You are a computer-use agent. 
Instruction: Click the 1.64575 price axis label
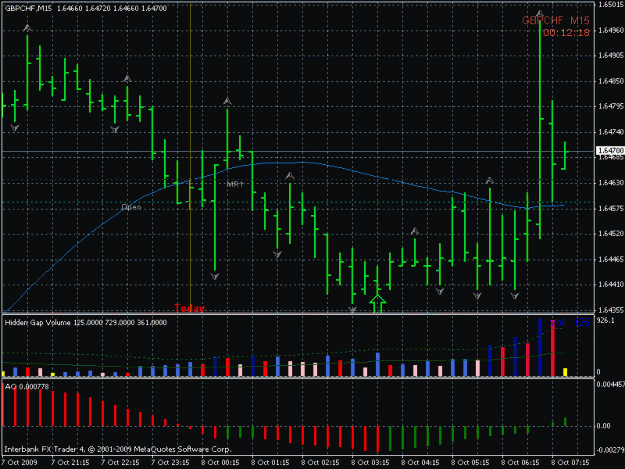point(611,208)
